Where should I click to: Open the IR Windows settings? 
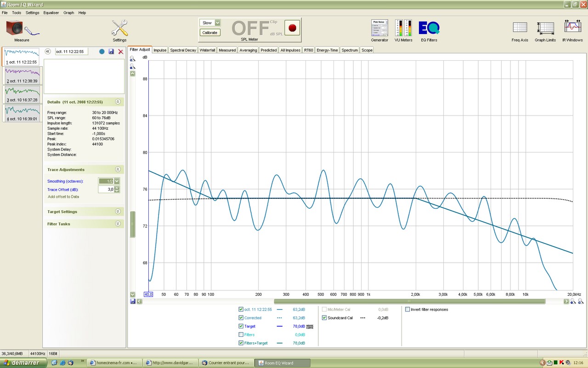pos(573,27)
